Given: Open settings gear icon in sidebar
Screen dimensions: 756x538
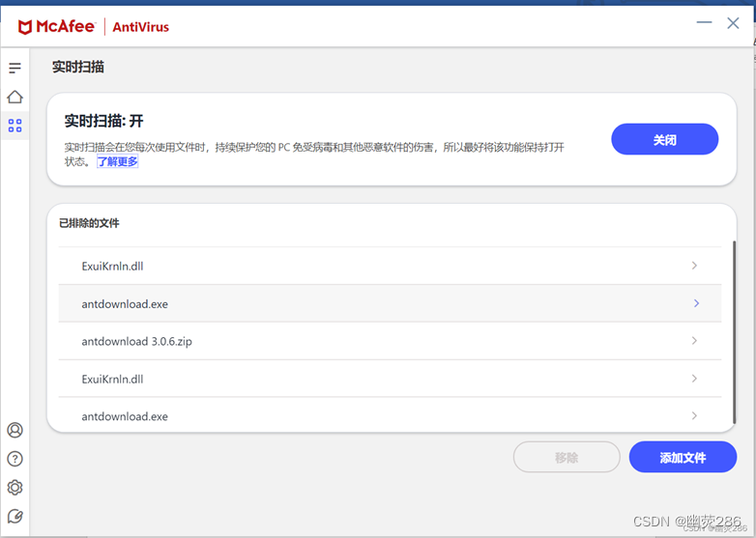Looking at the screenshot, I should point(15,488).
